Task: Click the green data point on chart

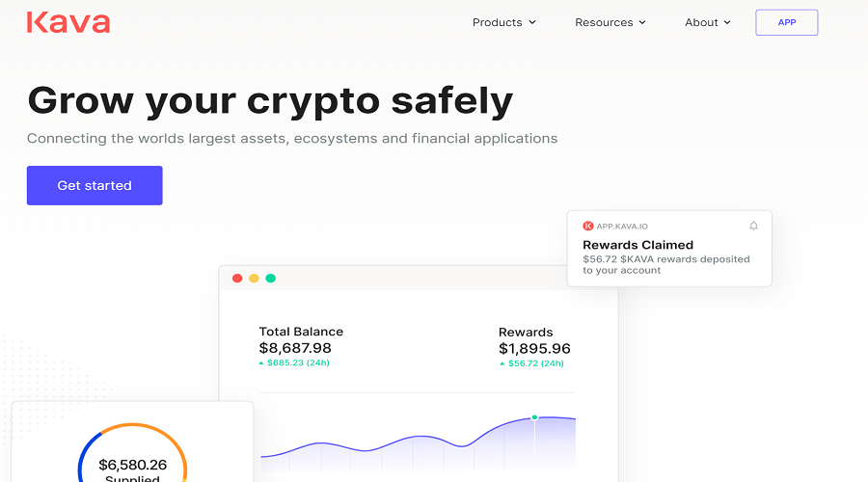Action: (x=534, y=417)
